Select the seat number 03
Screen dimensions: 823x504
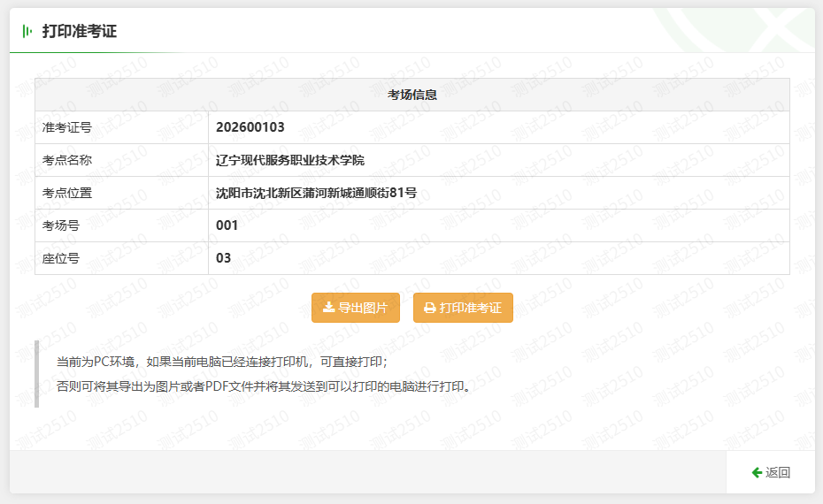pos(223,258)
